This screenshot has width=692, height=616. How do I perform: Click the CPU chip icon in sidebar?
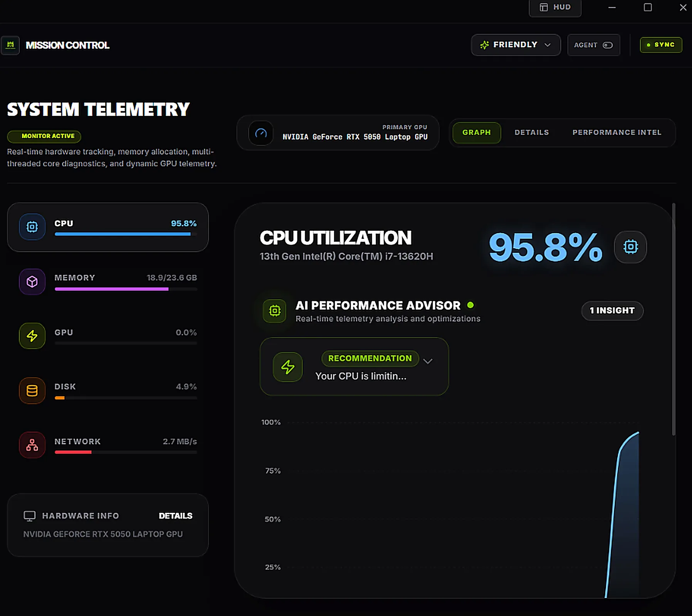32,227
